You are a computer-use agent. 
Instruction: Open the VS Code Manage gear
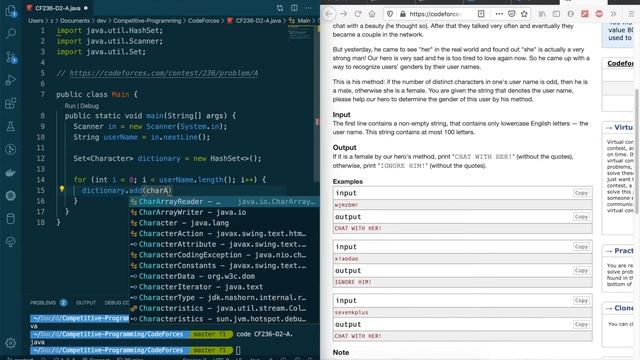[11, 343]
